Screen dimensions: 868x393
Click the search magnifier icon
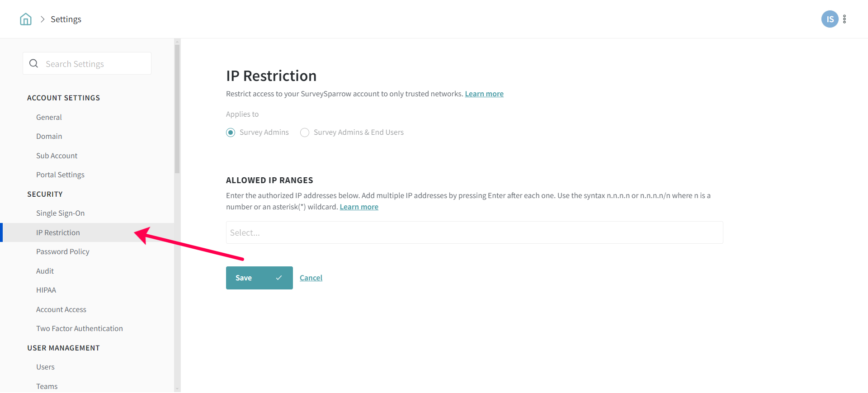34,64
